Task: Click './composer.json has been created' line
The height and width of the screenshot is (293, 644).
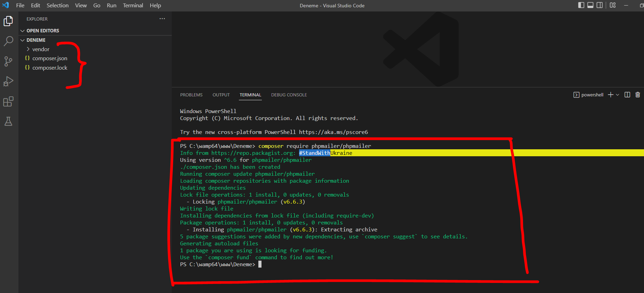Action: tap(230, 167)
